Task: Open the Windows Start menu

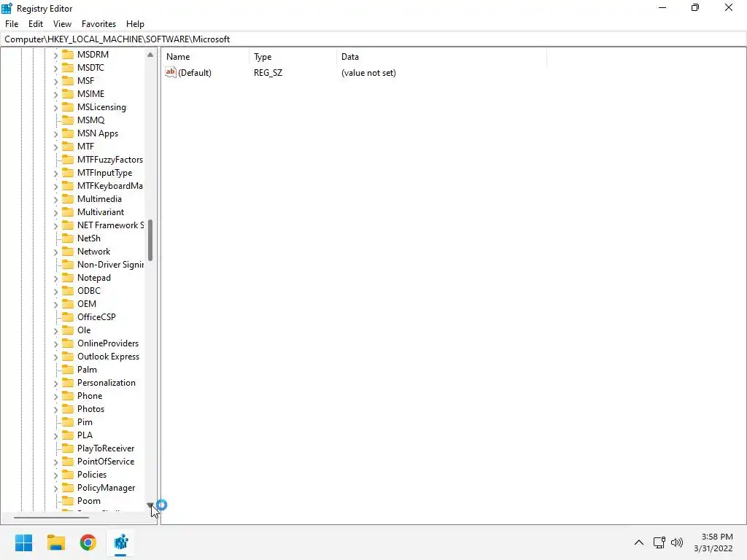Action: point(23,542)
